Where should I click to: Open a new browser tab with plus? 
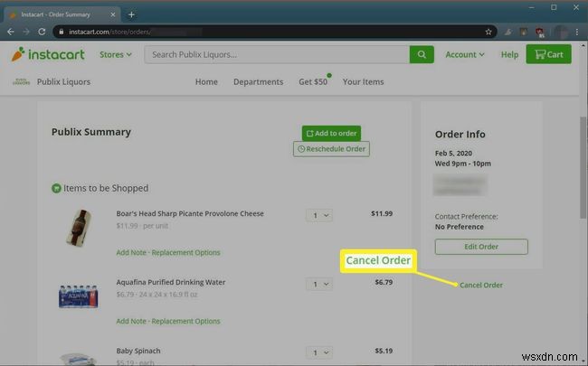(131, 14)
